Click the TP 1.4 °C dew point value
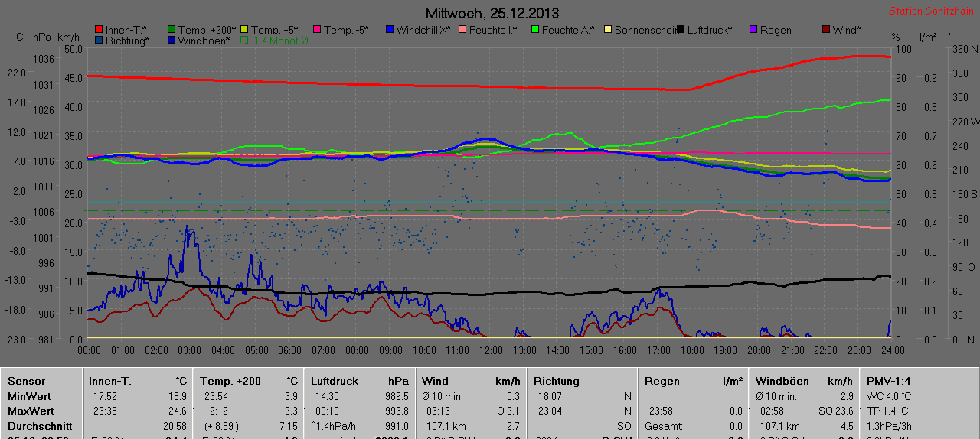 (888, 411)
